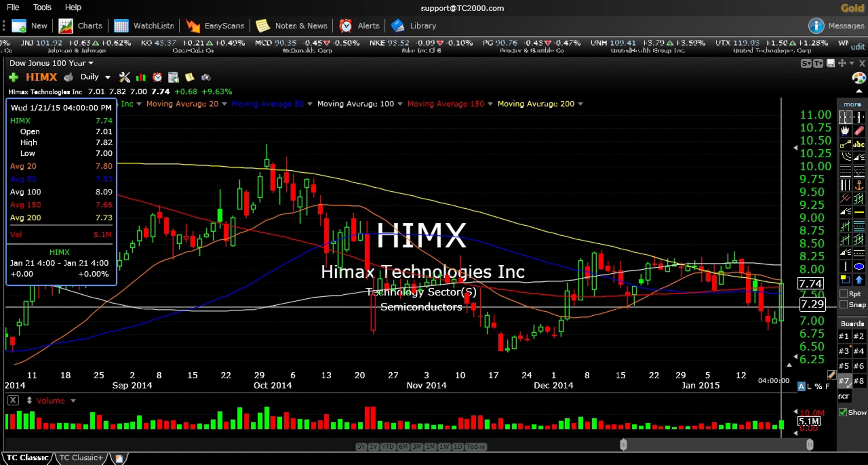
Task: Click the edit link for the ticker bar
Action: point(858,47)
